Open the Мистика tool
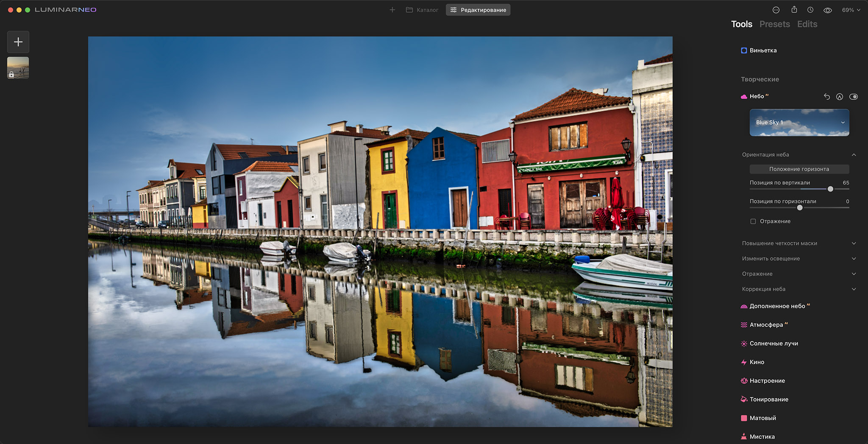This screenshot has width=868, height=444. (x=763, y=436)
